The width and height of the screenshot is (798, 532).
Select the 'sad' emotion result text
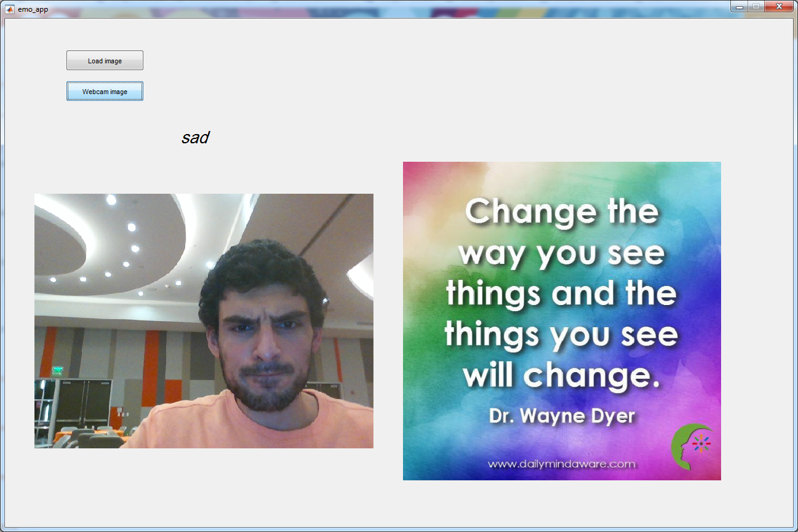coord(195,138)
